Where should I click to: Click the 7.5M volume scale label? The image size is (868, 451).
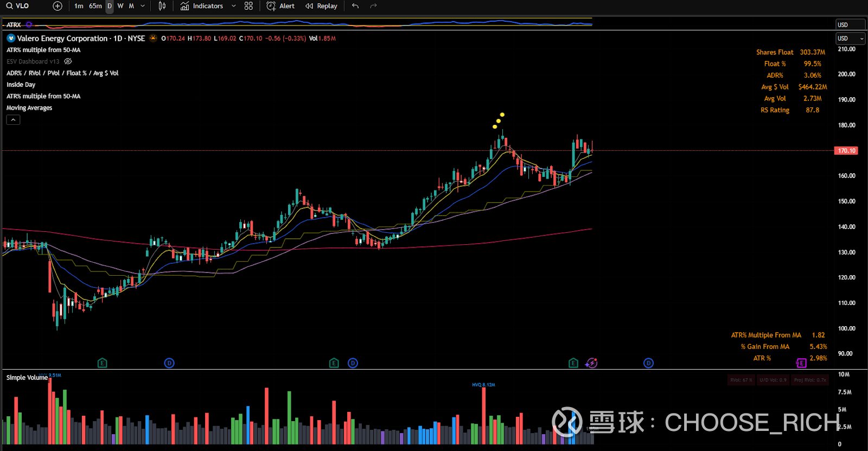click(845, 392)
